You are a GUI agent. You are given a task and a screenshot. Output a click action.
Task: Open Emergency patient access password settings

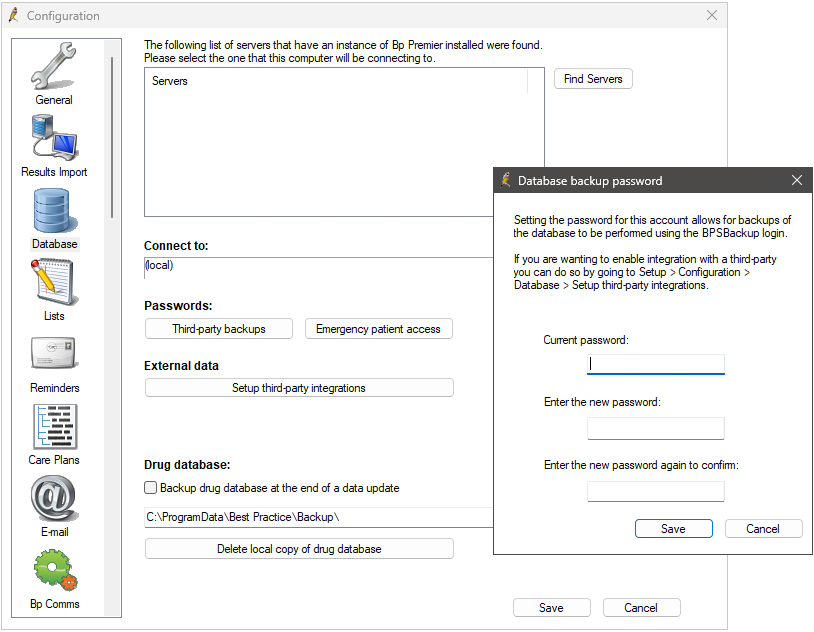(x=378, y=329)
